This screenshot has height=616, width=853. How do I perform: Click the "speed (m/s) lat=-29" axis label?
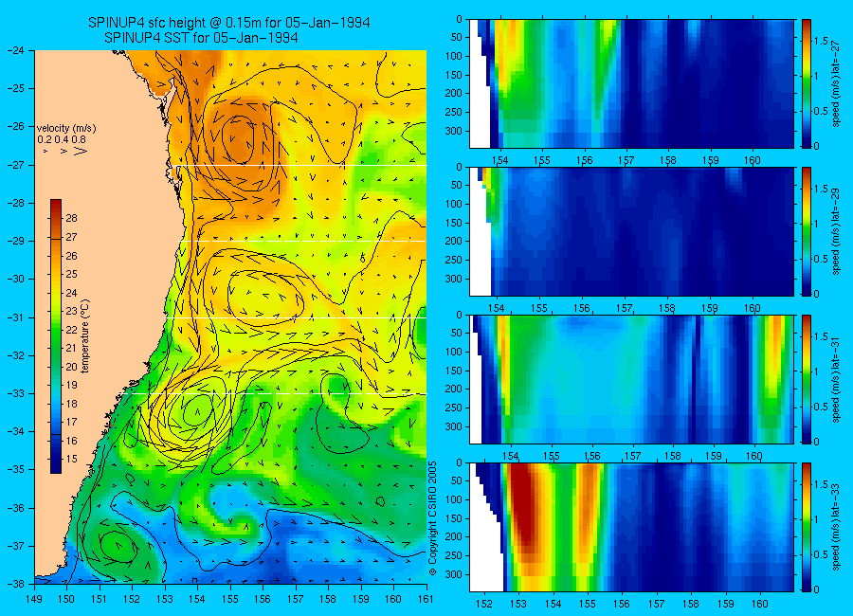[837, 231]
